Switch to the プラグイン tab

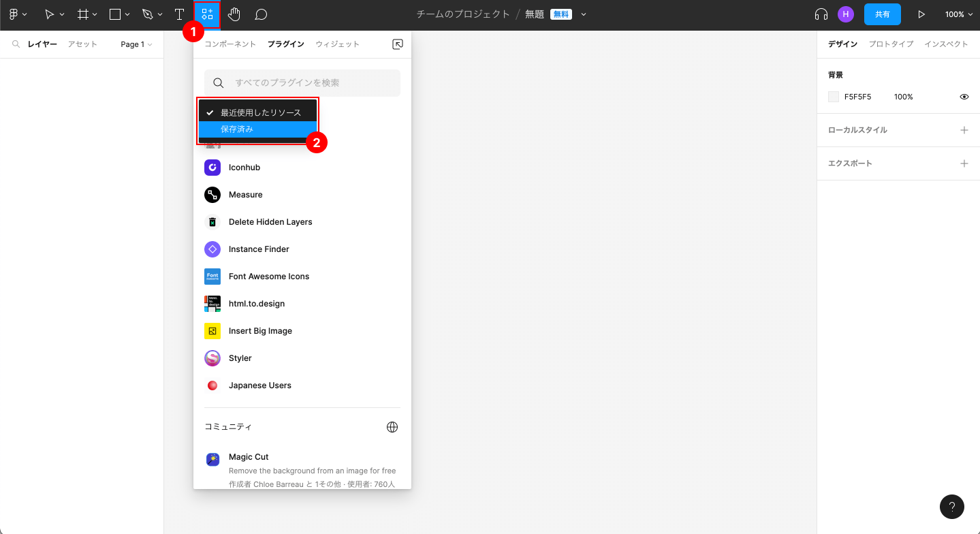tap(286, 44)
